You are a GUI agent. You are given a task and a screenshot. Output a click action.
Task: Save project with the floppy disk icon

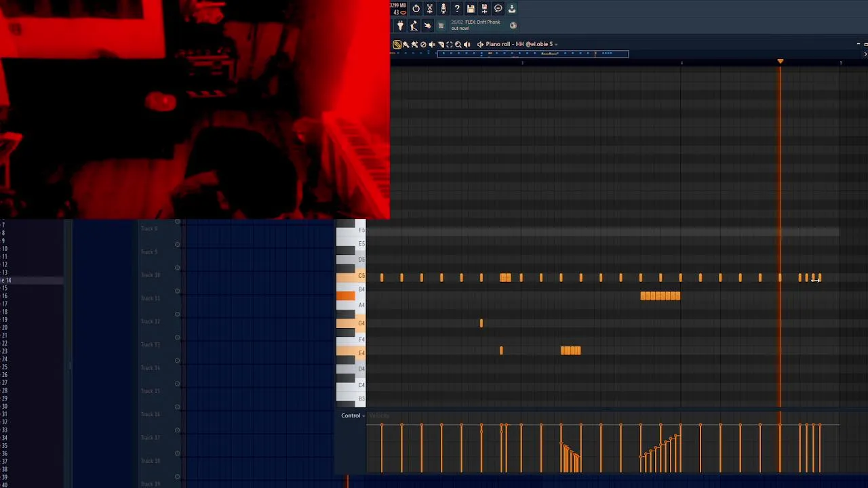(471, 8)
